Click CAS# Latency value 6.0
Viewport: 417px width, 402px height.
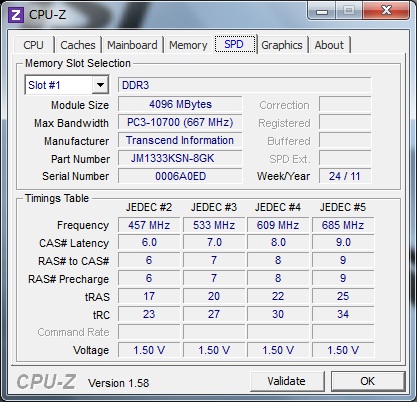coord(149,242)
